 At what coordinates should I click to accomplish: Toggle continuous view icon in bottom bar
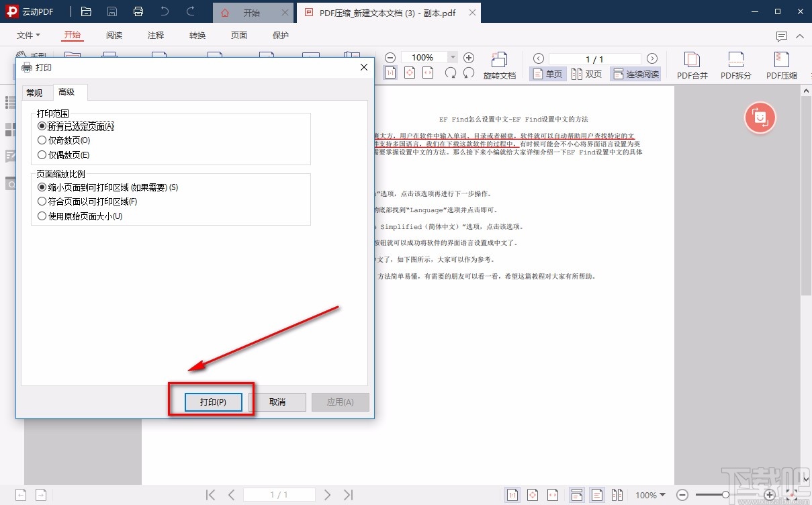576,495
